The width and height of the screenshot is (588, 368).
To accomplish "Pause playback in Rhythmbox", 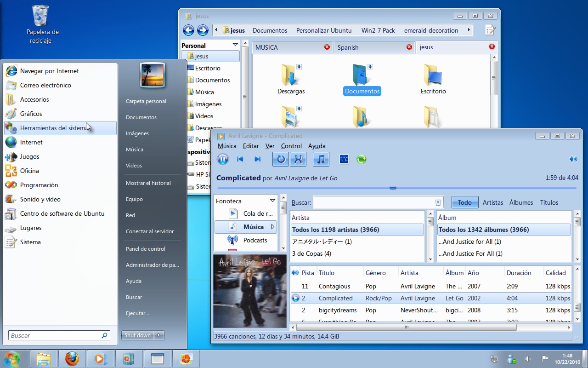I will pos(222,159).
